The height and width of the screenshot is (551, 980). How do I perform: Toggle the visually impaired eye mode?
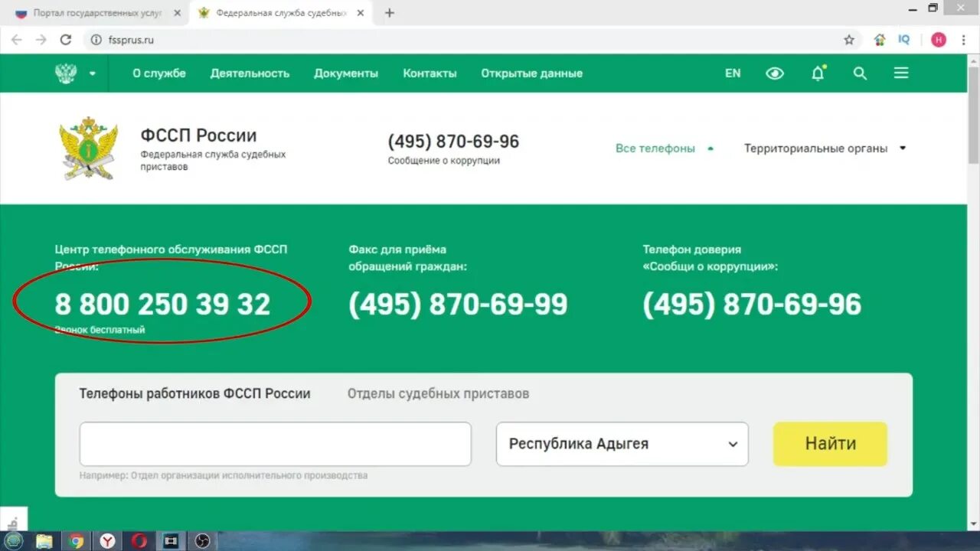pos(775,73)
